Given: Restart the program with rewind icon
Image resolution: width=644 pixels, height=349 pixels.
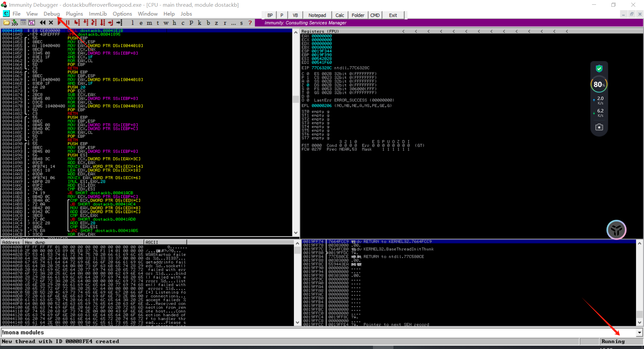Looking at the screenshot, I should (43, 23).
